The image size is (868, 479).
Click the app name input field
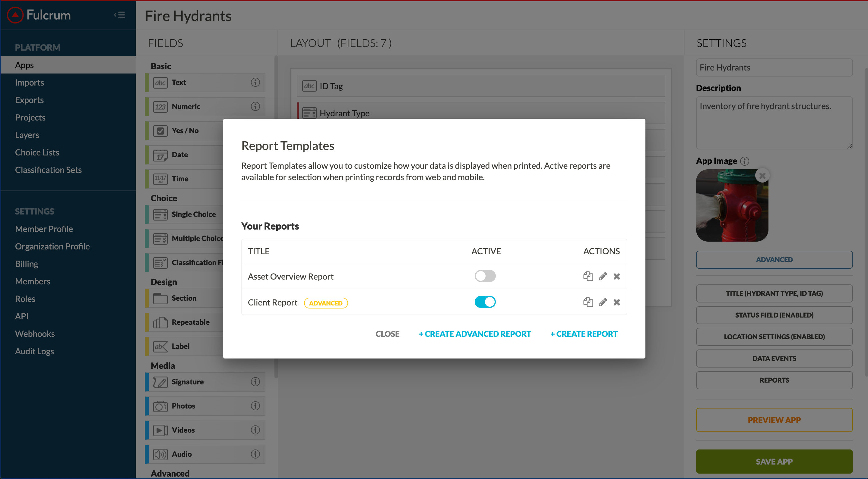pyautogui.click(x=774, y=68)
